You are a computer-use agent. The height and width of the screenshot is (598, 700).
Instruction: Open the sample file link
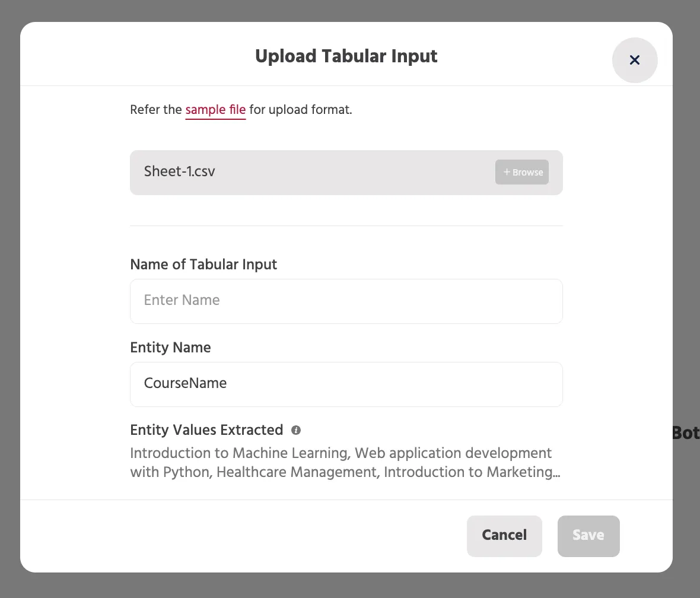215,110
